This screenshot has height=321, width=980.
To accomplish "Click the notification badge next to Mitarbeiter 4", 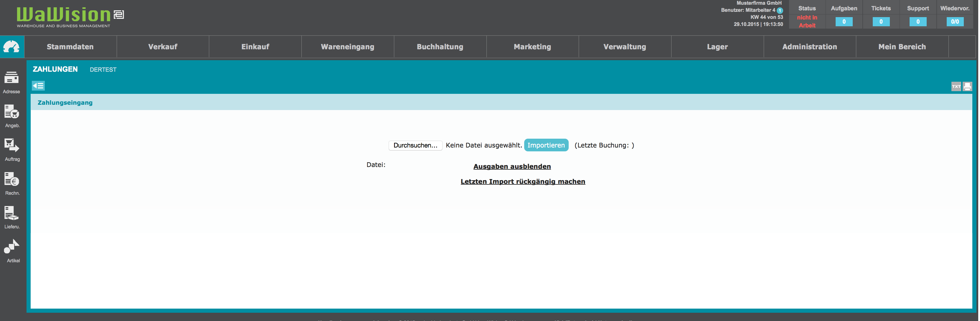I will pos(780,11).
